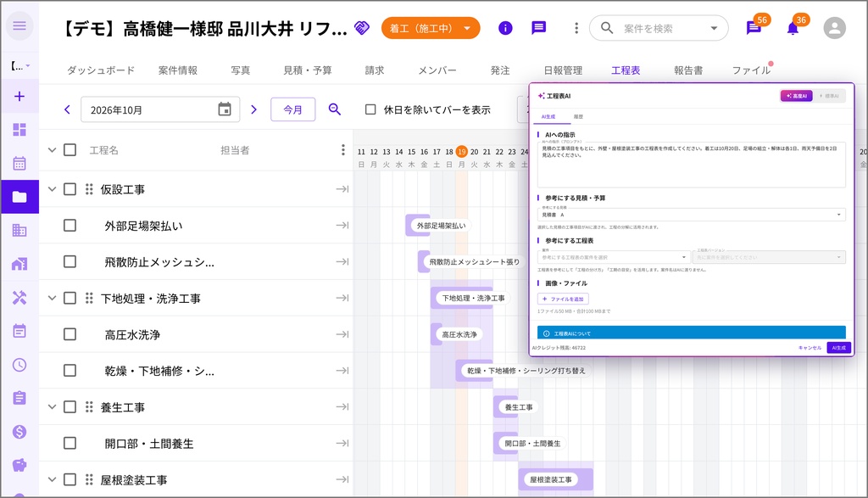This screenshot has height=498, width=868.
Task: Open the tools (hammer and wrench) sidebar icon
Action: coord(19,298)
